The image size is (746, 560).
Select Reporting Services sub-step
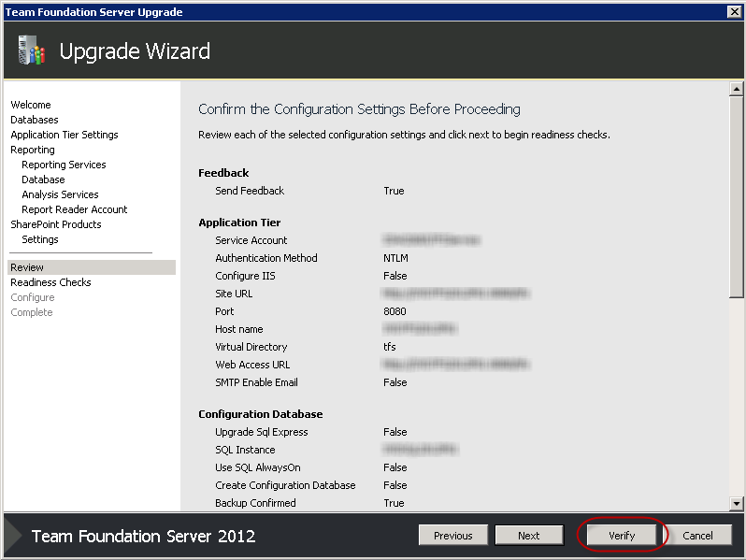click(x=64, y=165)
